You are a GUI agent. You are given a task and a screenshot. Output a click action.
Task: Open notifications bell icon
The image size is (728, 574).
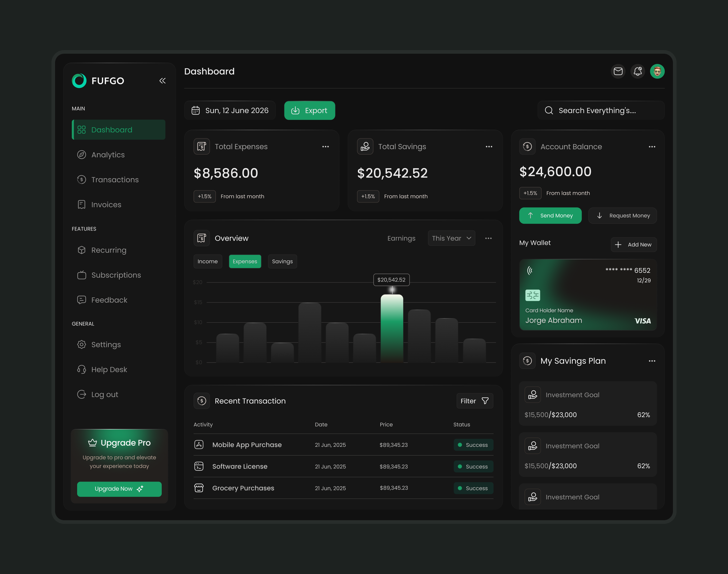638,71
